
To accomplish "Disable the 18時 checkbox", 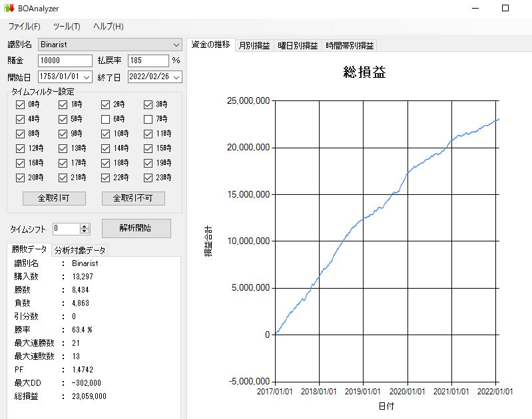I will (x=105, y=163).
